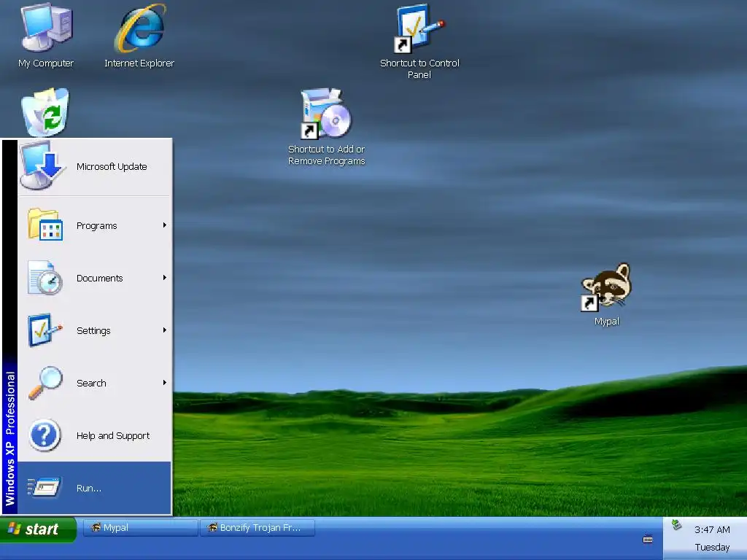The image size is (747, 560).
Task: Click the keyboard icon on the taskbar
Action: point(648,539)
